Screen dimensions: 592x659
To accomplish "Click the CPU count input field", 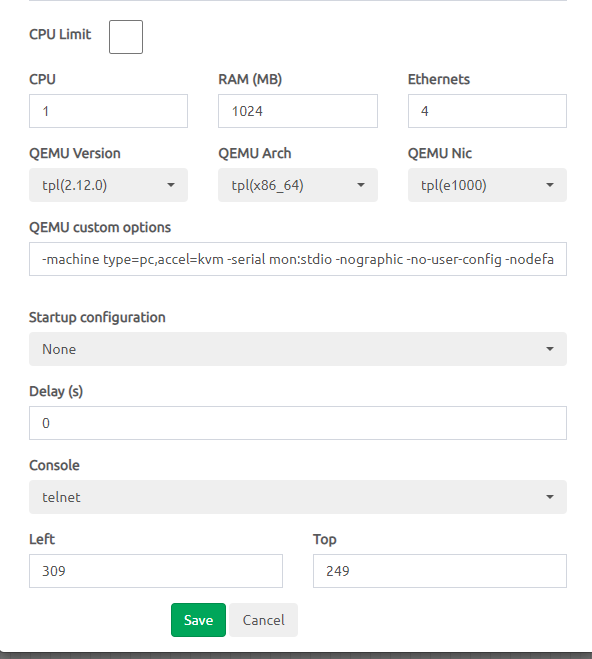I will [x=108, y=111].
